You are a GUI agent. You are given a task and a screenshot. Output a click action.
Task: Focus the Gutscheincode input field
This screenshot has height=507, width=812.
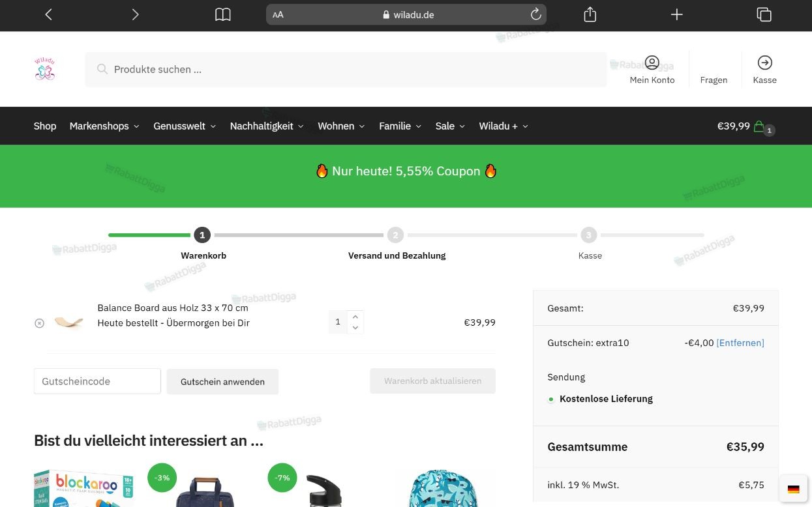tap(97, 381)
